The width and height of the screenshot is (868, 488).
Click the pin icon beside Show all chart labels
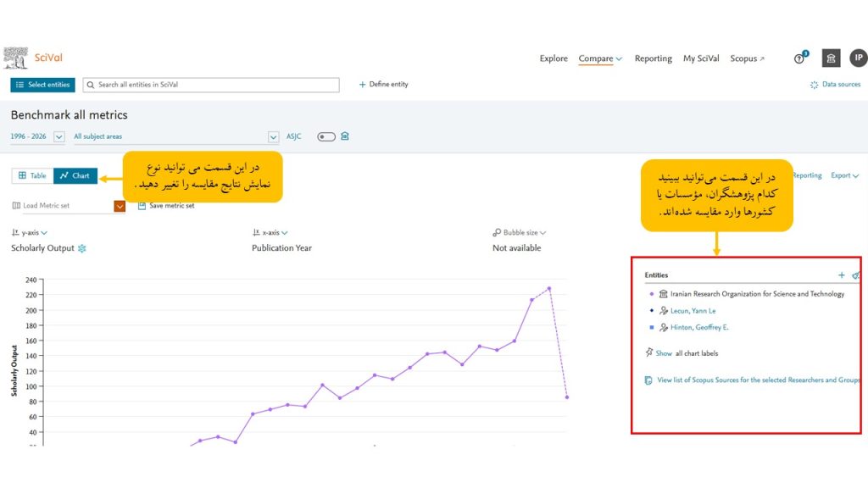648,352
